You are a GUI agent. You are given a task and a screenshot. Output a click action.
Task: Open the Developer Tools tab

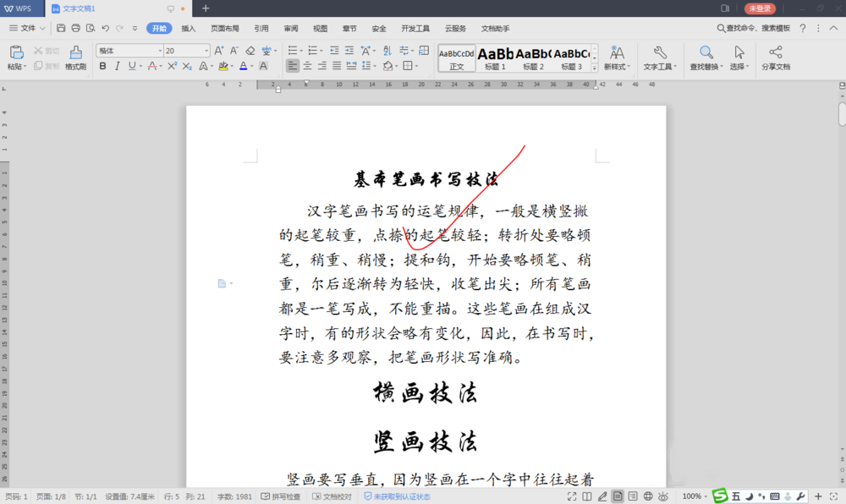pyautogui.click(x=415, y=29)
